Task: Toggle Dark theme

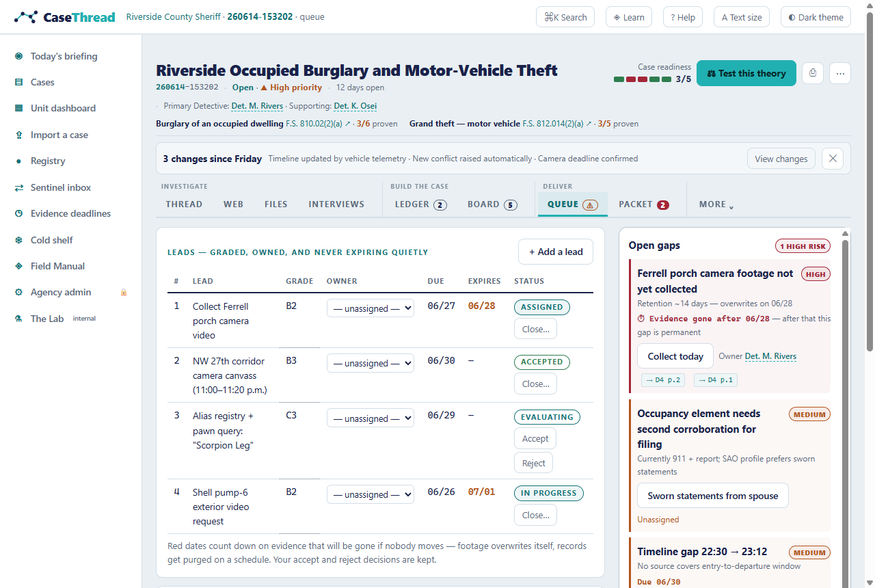Action: (x=816, y=17)
